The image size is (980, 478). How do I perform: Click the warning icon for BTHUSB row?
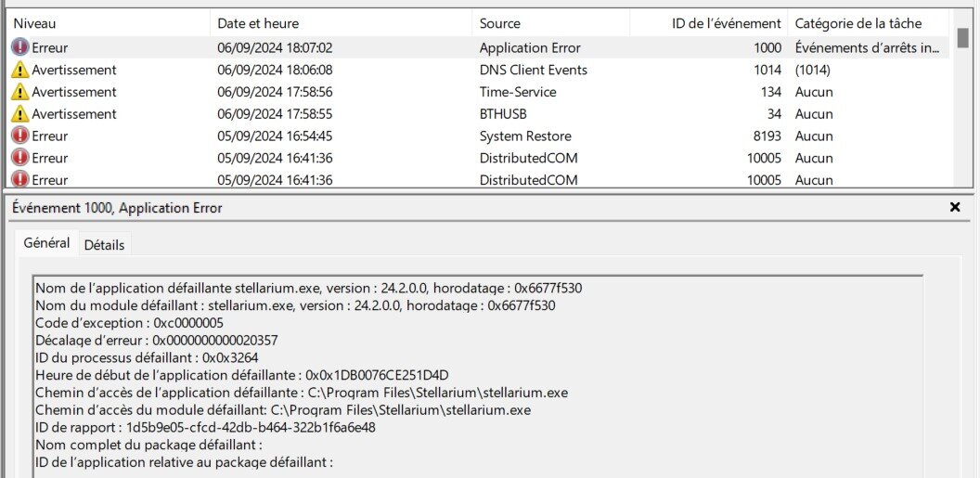tap(19, 114)
